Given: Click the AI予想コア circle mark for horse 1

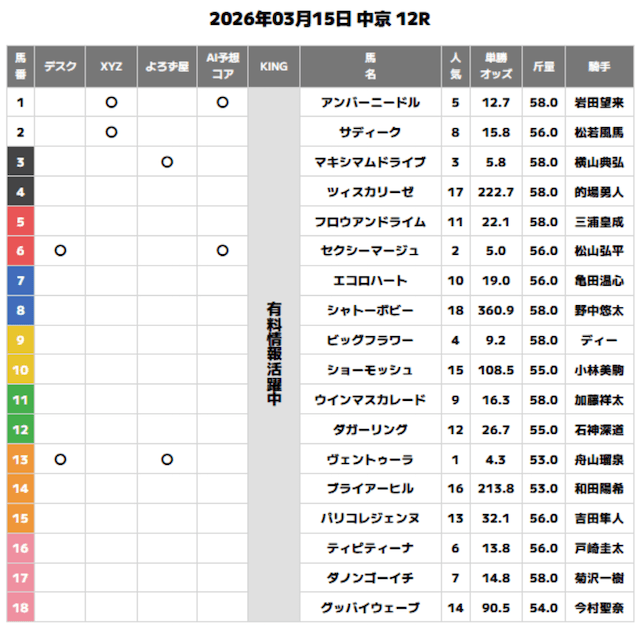Looking at the screenshot, I should [x=222, y=102].
